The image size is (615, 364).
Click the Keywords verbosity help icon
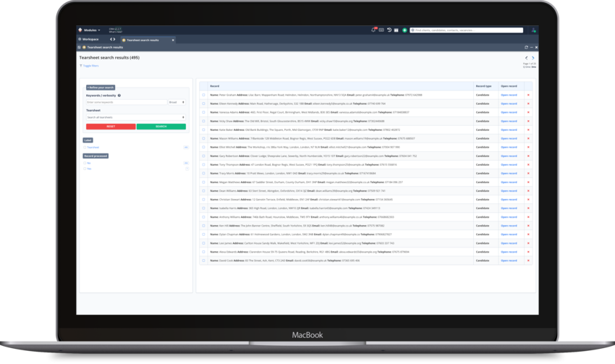click(119, 96)
